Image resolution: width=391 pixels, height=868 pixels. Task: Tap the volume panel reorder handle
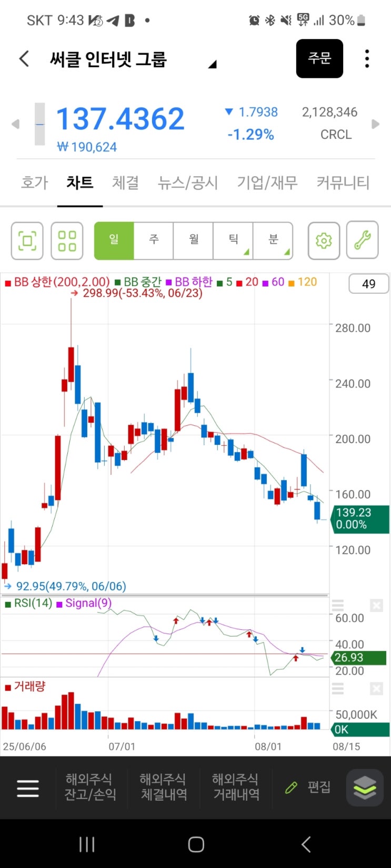pos(338,688)
